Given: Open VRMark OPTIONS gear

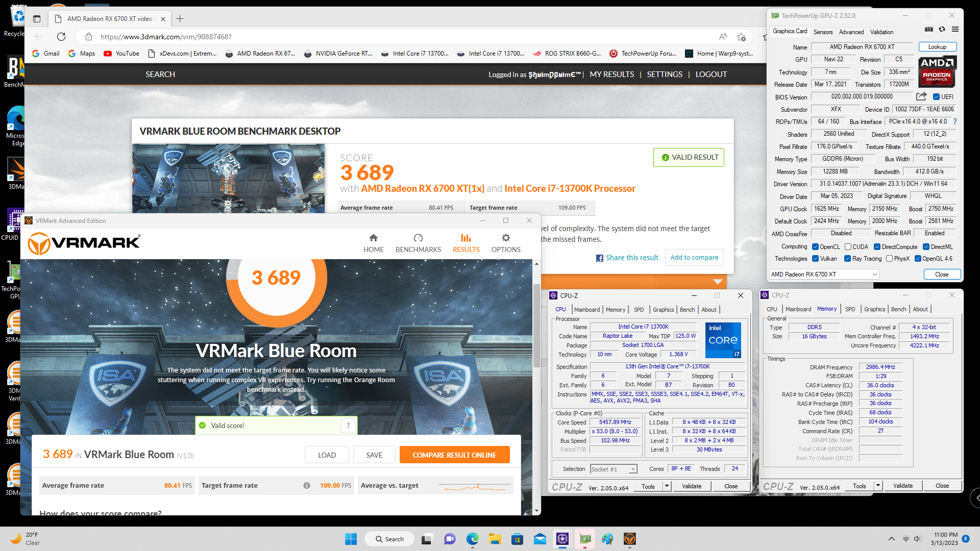Looking at the screenshot, I should [x=506, y=243].
